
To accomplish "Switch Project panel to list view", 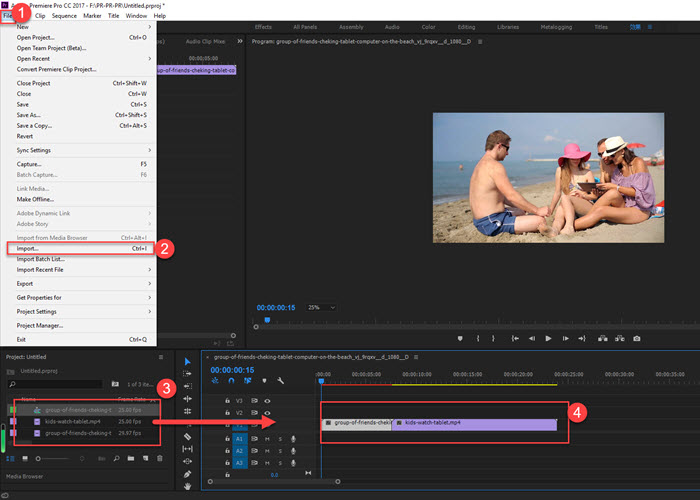I will 10,458.
